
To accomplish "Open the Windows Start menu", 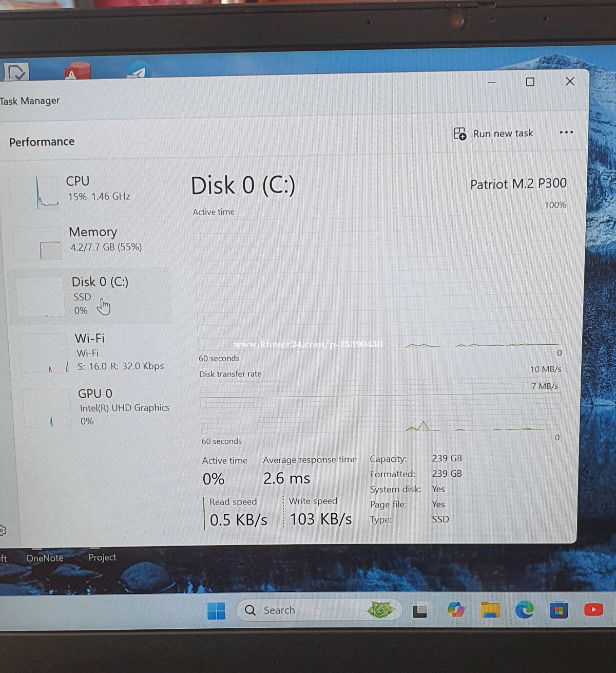I will tap(216, 611).
